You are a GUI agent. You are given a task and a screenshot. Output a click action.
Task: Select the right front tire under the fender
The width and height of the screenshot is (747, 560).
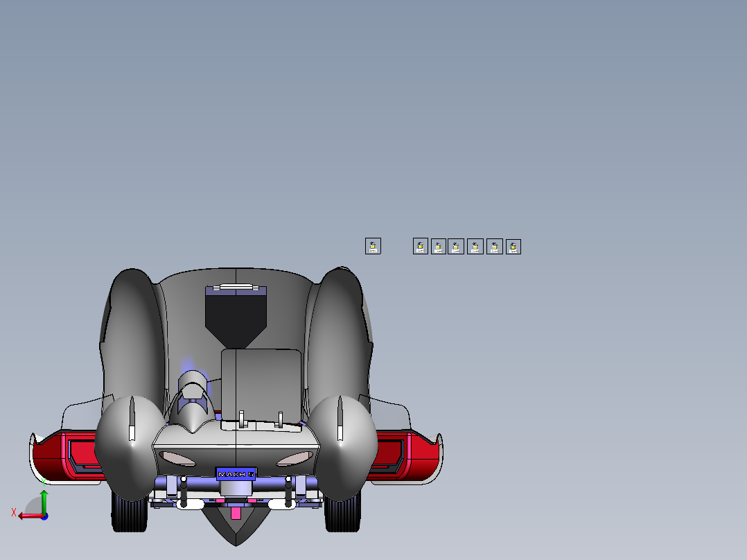point(342,514)
